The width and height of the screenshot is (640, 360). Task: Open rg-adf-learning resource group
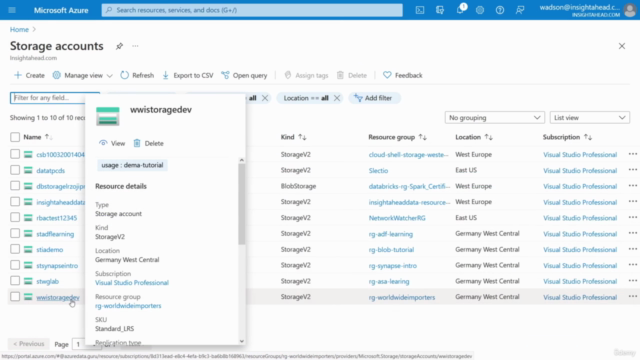[x=391, y=234]
